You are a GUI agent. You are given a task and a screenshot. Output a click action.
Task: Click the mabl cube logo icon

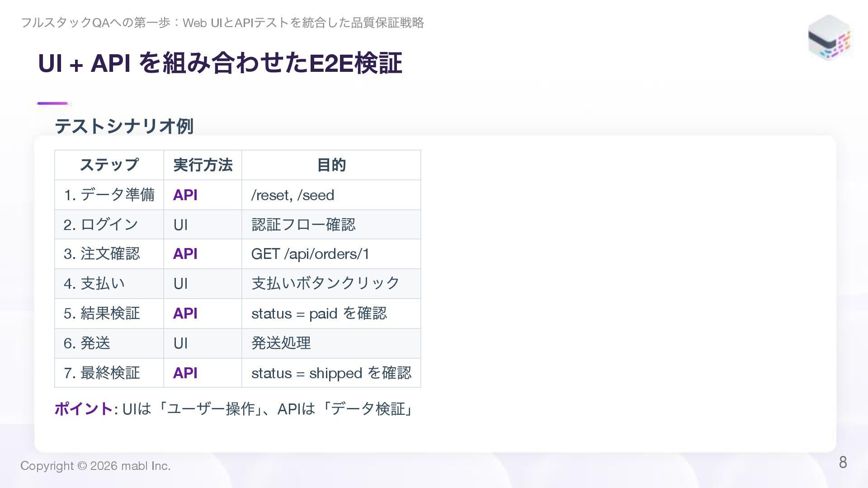click(x=829, y=38)
